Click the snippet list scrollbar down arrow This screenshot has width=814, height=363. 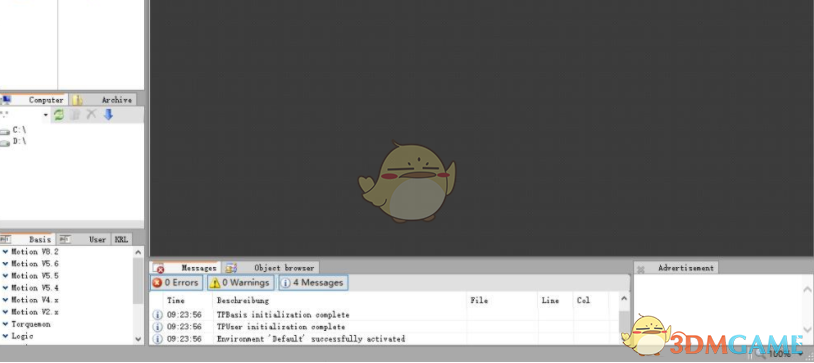coord(138,339)
